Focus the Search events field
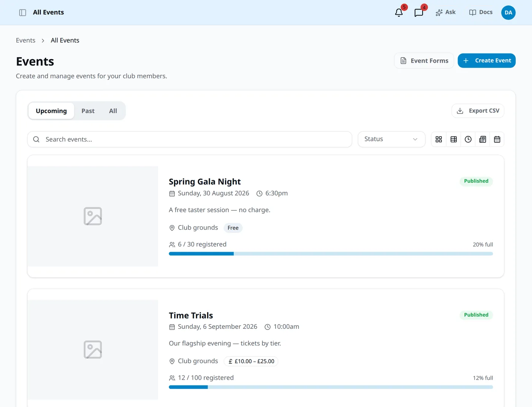The height and width of the screenshot is (407, 532). coord(190,139)
